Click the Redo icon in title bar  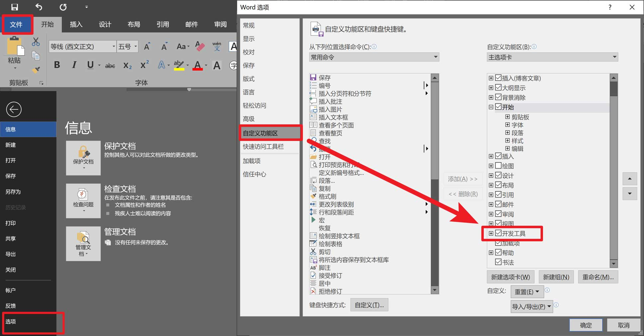tap(63, 7)
